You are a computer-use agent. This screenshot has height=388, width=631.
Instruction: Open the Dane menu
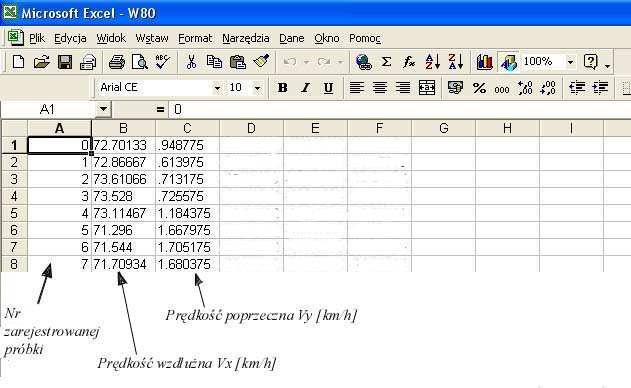(291, 38)
